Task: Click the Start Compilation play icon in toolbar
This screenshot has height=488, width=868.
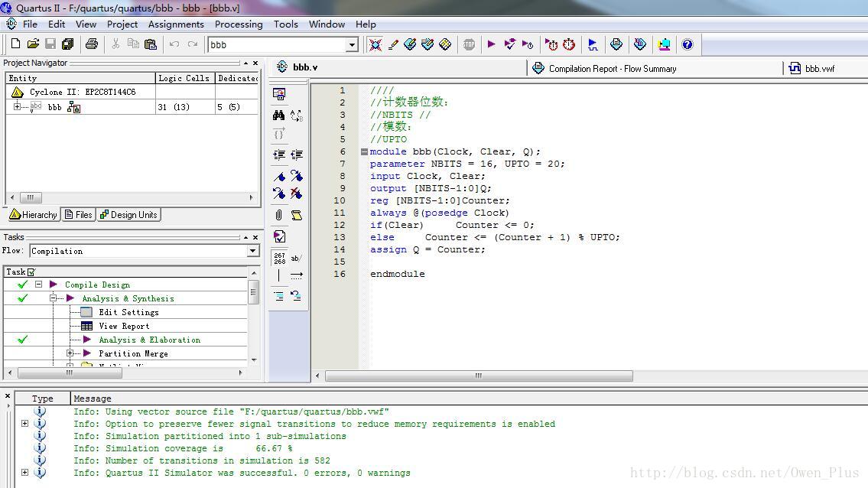Action: point(492,44)
